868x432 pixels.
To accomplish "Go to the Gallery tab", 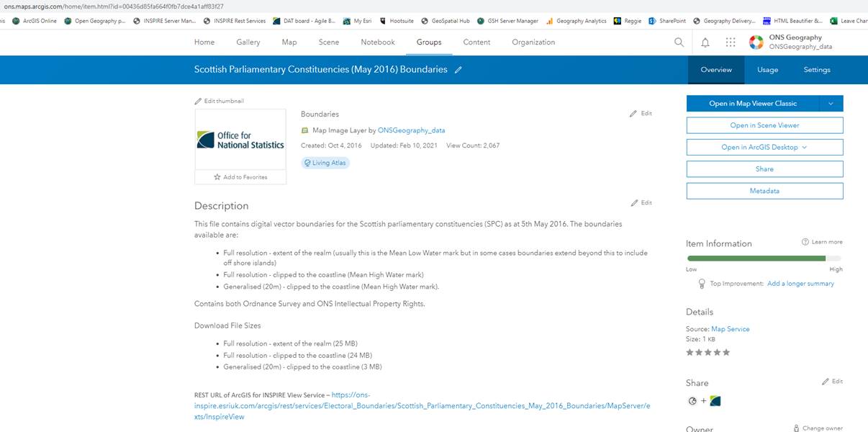I will point(248,42).
